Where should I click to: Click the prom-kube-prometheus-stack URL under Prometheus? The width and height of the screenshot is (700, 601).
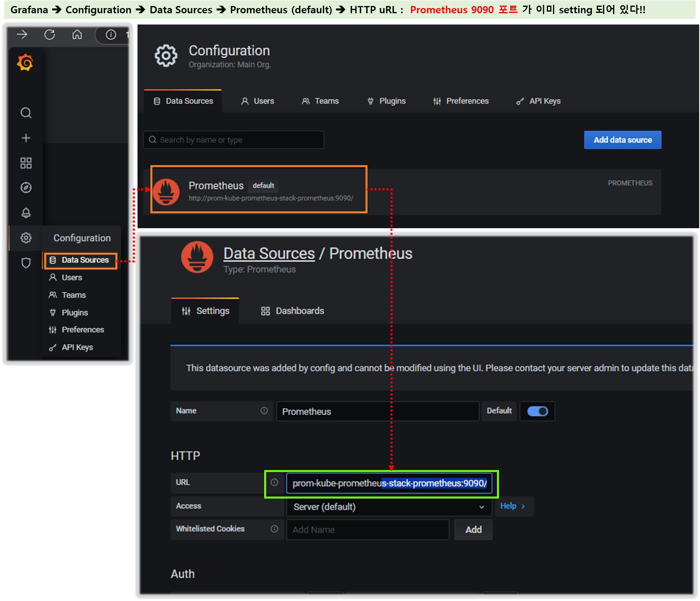pos(271,198)
